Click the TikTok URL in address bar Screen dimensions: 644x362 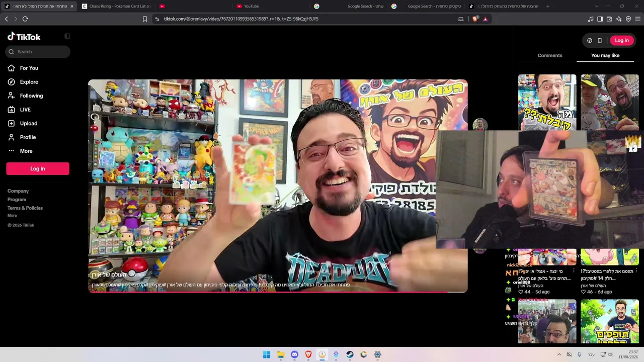click(241, 19)
